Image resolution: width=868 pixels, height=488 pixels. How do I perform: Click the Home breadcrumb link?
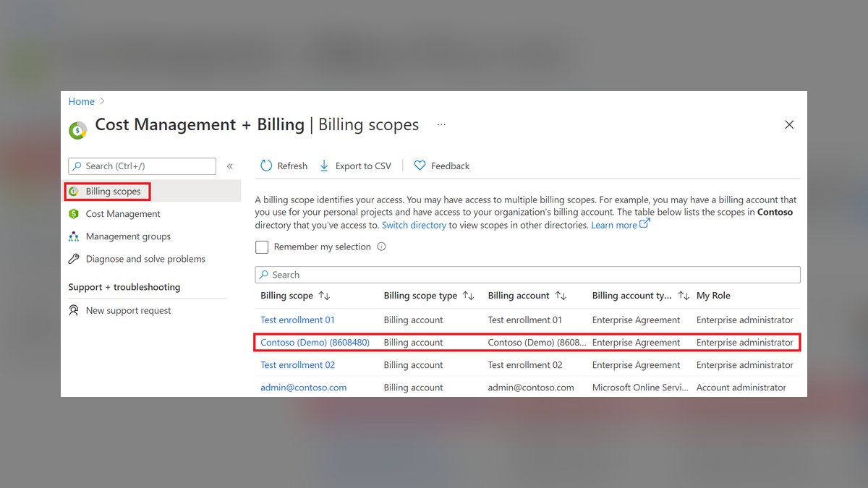(x=82, y=101)
